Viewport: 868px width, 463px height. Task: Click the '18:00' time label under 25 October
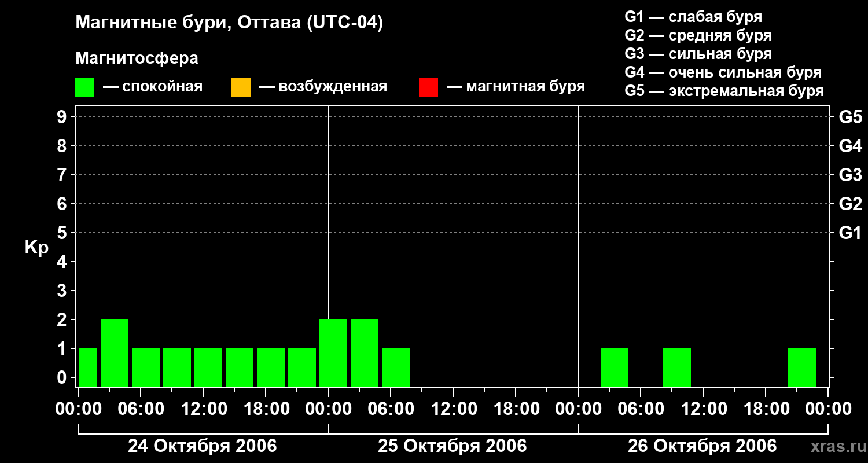[x=516, y=409]
